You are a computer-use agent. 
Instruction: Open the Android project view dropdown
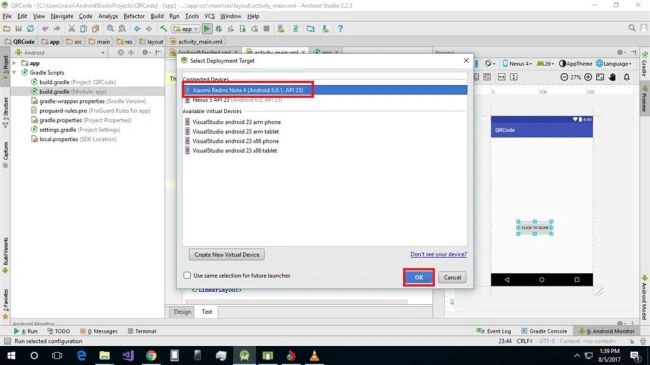60,53
